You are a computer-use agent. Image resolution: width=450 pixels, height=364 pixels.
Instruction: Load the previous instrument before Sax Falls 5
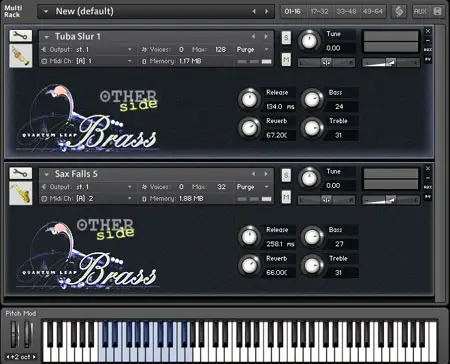(254, 174)
